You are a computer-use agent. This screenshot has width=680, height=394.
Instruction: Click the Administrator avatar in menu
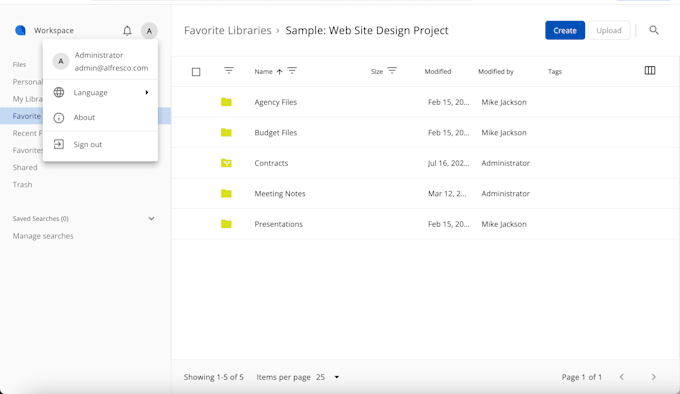[61, 62]
